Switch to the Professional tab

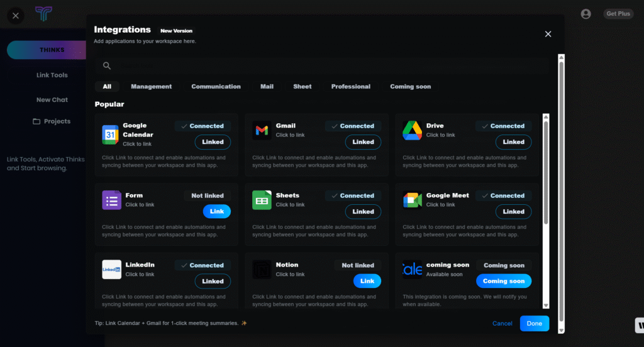pos(351,87)
